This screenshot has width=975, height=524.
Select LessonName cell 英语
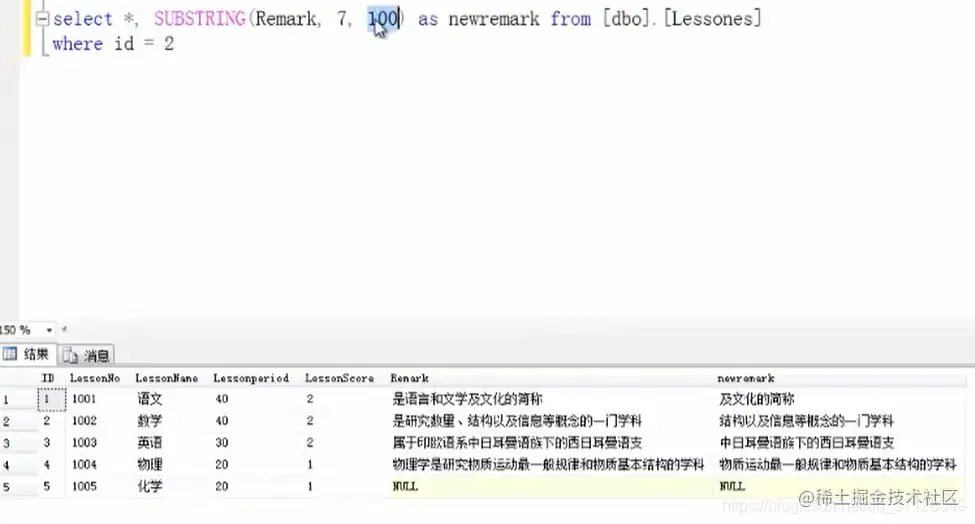150,443
